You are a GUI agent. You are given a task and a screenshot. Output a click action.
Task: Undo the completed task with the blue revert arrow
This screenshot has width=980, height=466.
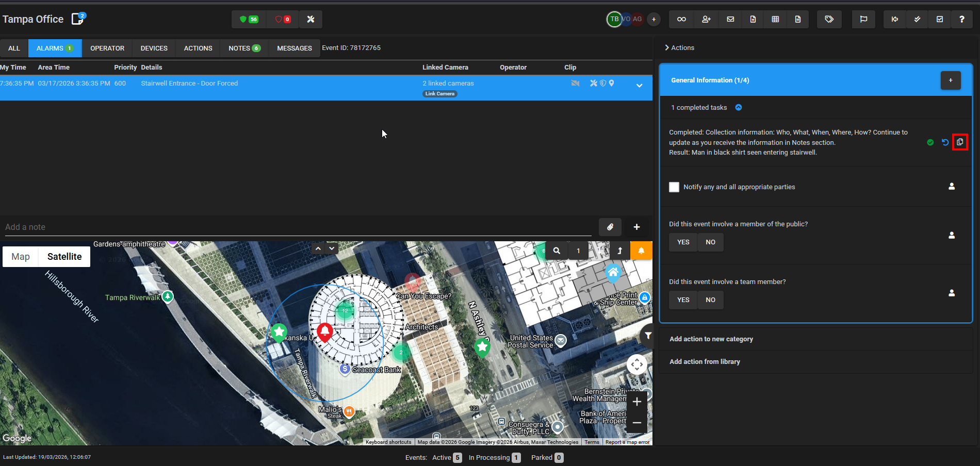[945, 142]
